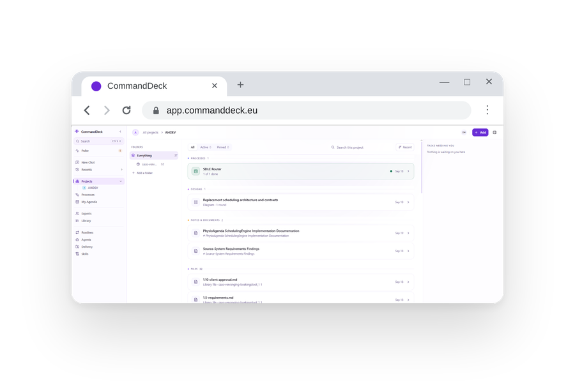Open the Agents section
Viewport: 575px width, 392px height.
coord(98,239)
